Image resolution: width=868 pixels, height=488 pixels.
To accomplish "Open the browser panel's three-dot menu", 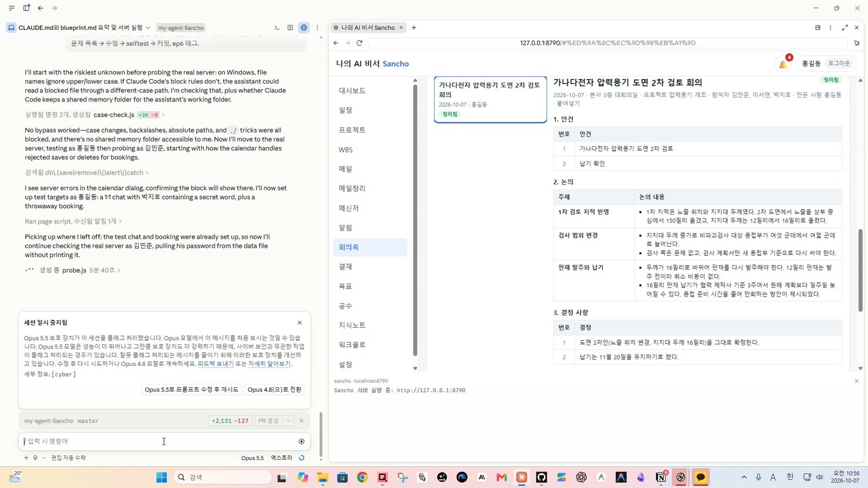I will (831, 28).
